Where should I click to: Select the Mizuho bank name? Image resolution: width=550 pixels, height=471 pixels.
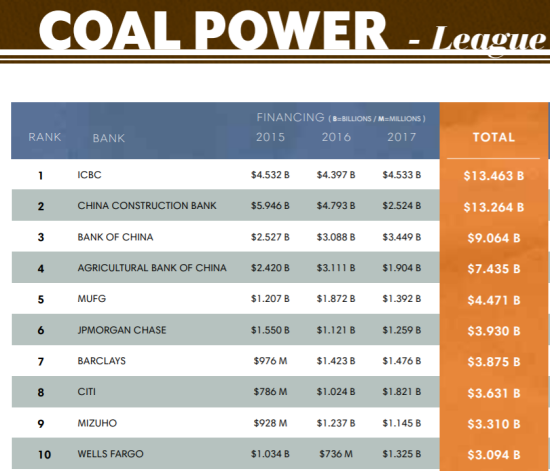(x=97, y=423)
